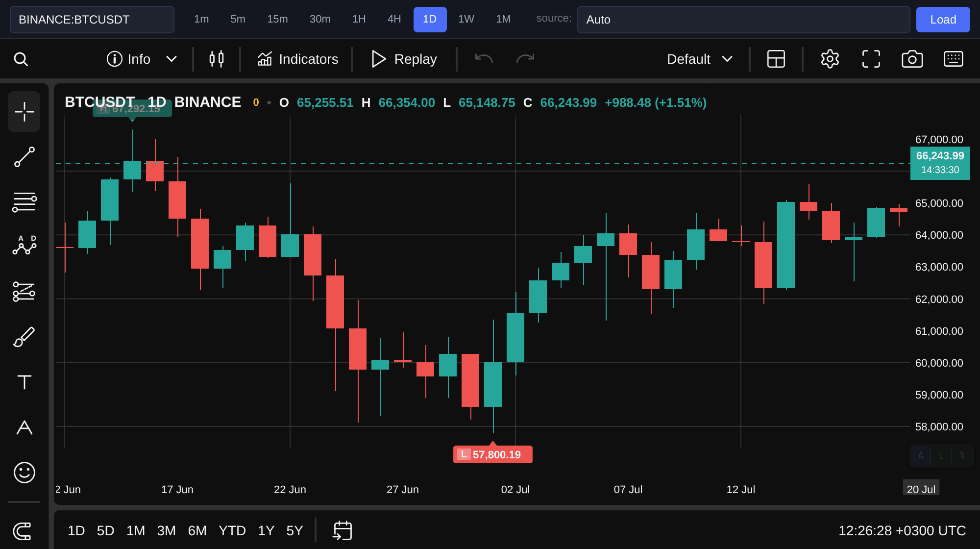The height and width of the screenshot is (549, 980).
Task: Change the candlestick chart type
Action: click(x=217, y=59)
